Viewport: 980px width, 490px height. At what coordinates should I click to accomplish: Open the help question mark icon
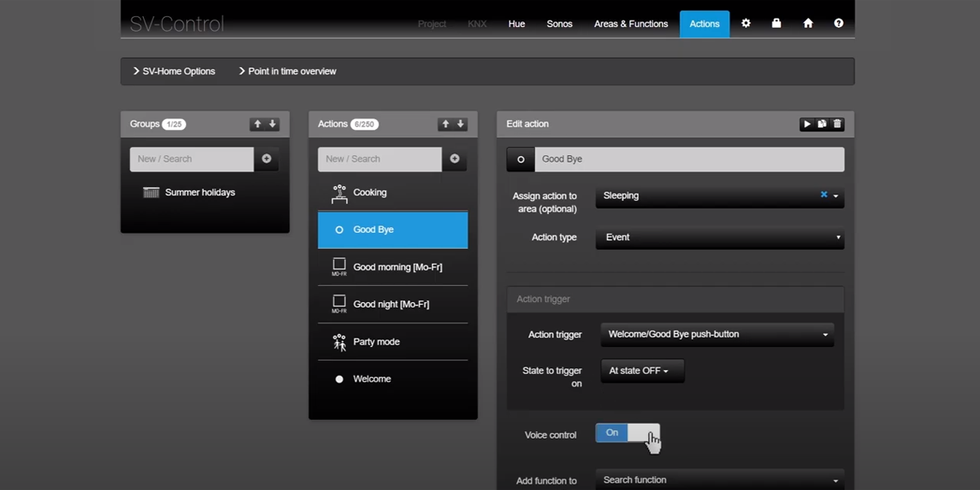(839, 24)
